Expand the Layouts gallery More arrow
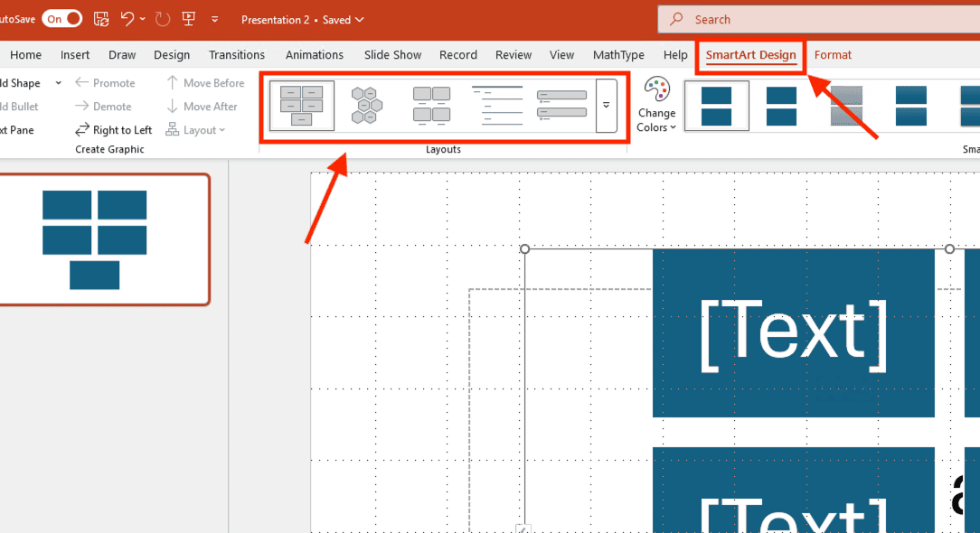This screenshot has width=980, height=533. (x=607, y=106)
